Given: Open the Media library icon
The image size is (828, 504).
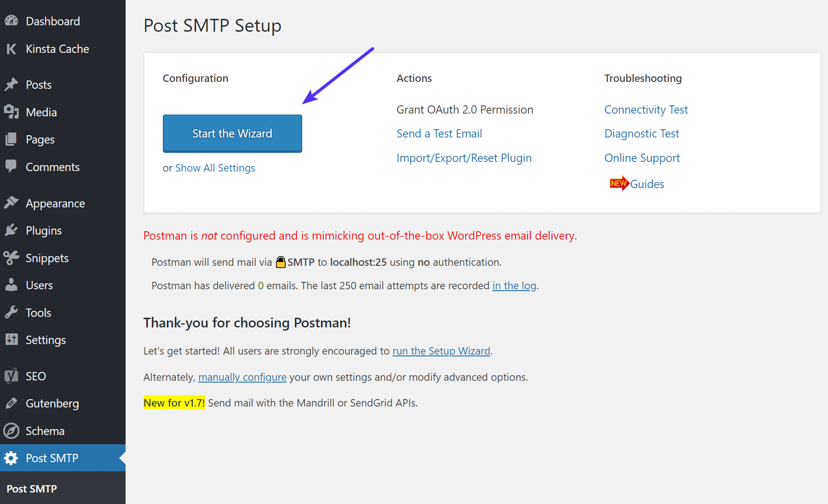Looking at the screenshot, I should 11,112.
